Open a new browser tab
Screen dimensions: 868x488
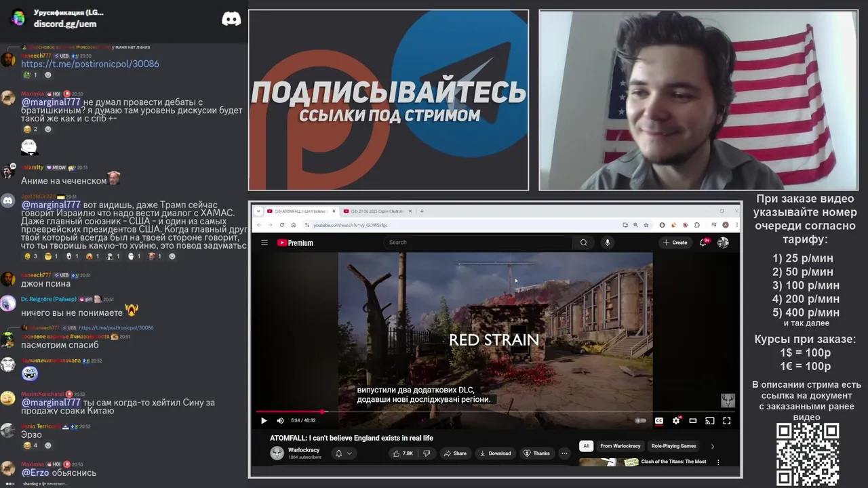click(x=422, y=211)
